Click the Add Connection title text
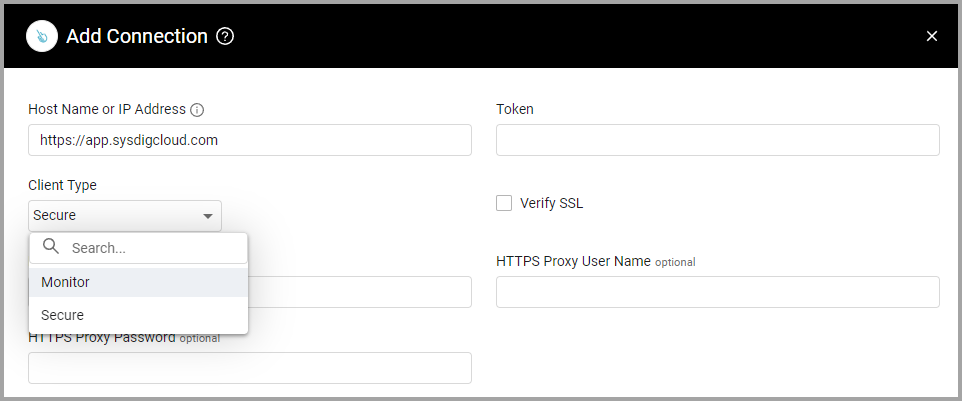This screenshot has width=962, height=401. 137,36
